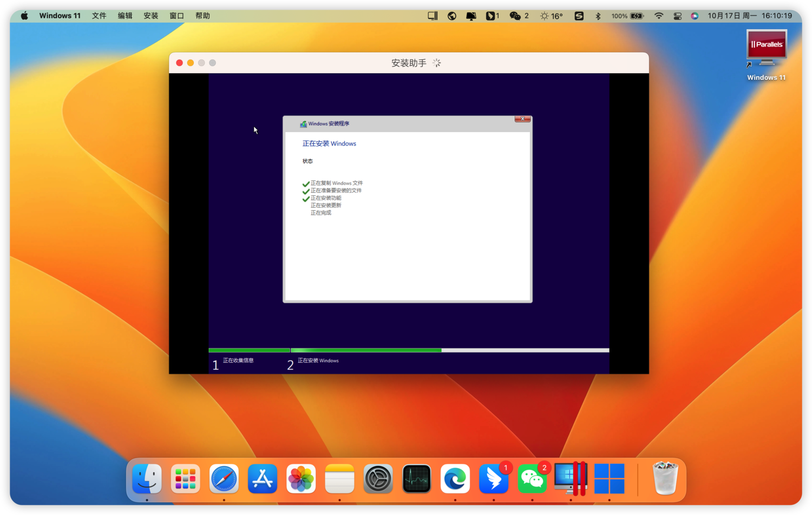Viewport: 812px width, 515px height.
Task: Open the Windows 11 application menu
Action: tap(60, 16)
